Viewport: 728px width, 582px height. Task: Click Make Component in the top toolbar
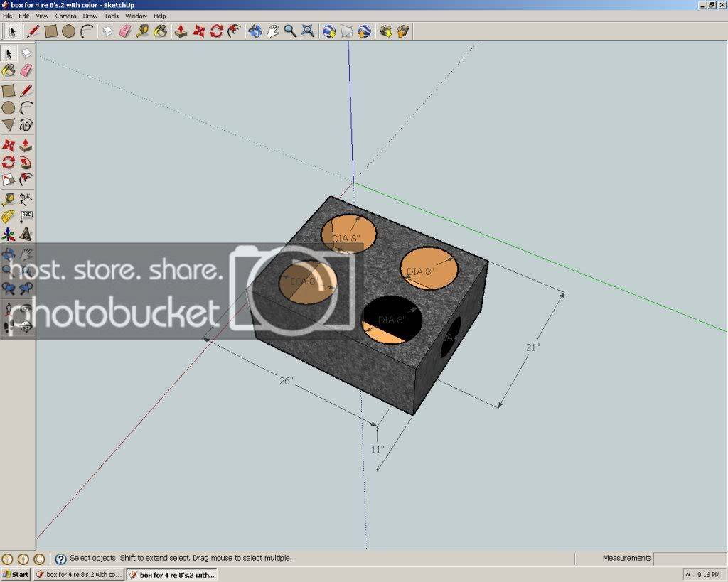(107, 31)
